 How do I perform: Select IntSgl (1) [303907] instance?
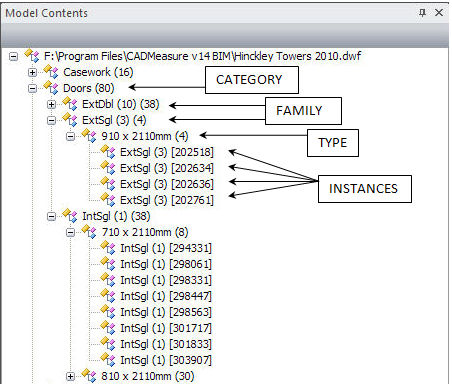(166, 360)
